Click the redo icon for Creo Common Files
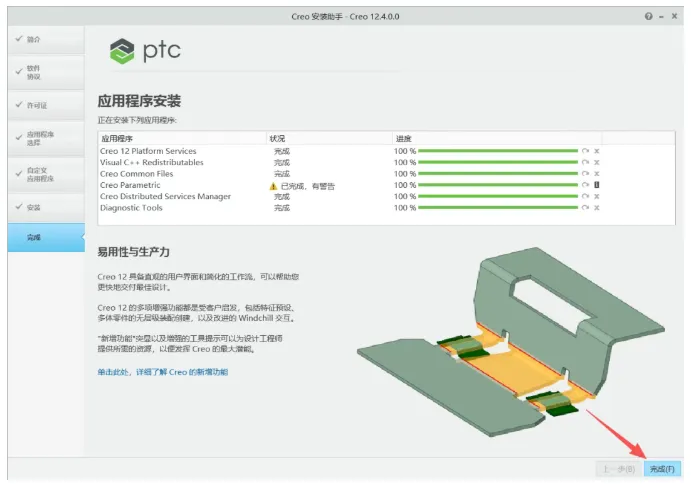This screenshot has width=691, height=485. [x=585, y=174]
